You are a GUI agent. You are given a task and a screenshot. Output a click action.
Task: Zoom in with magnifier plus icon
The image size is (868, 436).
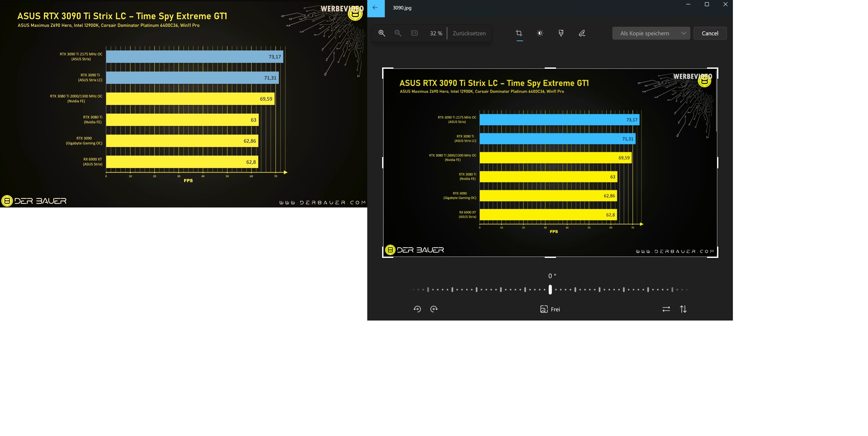382,33
